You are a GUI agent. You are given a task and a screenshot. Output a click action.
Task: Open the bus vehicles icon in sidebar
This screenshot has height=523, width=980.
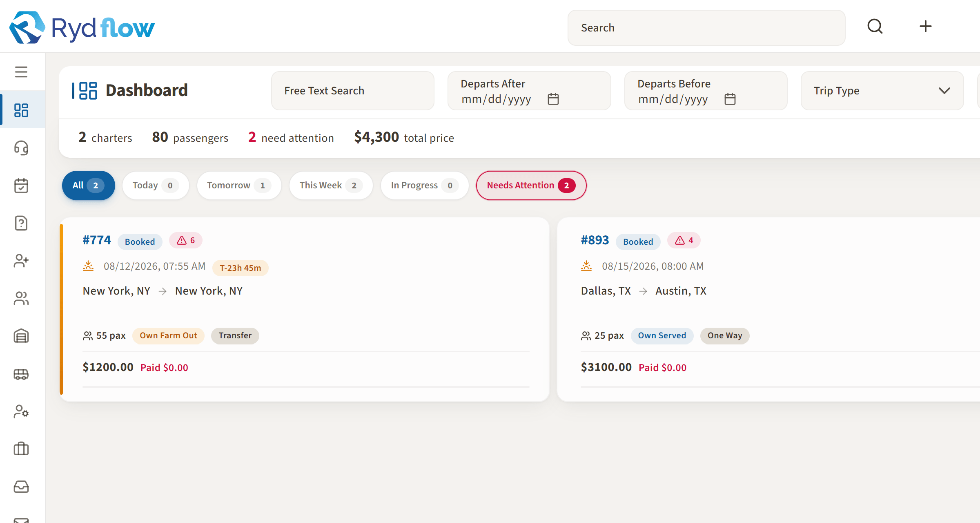[x=21, y=374]
